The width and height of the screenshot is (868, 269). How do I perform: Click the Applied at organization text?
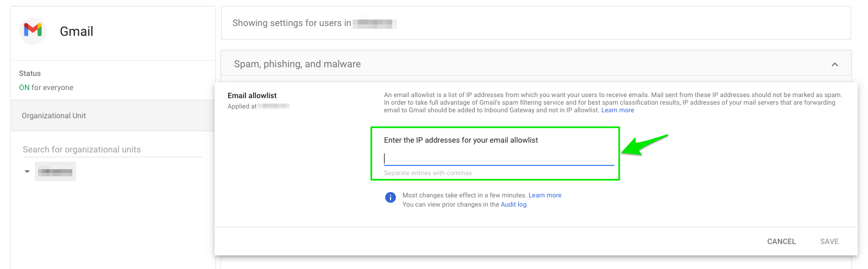coord(259,106)
